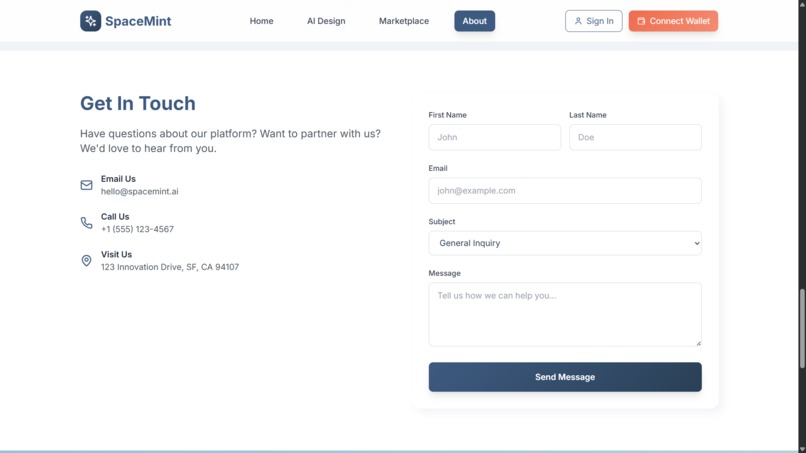
Task: Focus the Last Name input field
Action: coord(635,137)
